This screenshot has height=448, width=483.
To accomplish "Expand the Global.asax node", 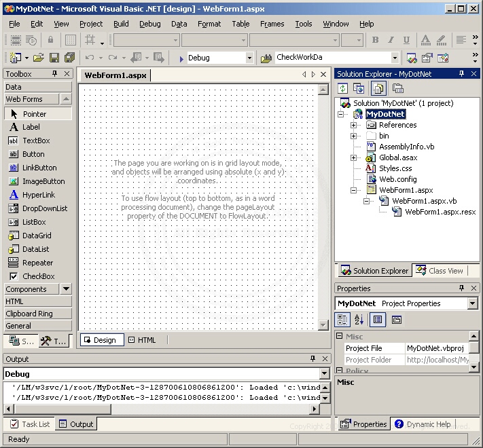I will [353, 158].
